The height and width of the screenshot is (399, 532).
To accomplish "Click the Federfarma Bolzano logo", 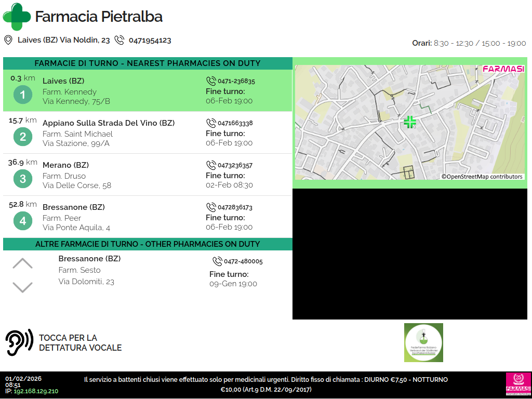I will pos(423,342).
